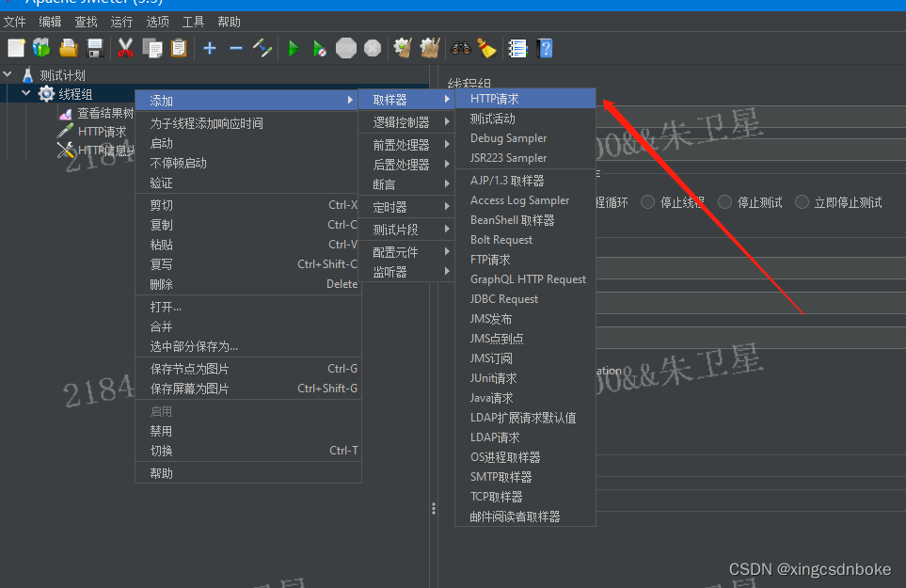The image size is (906, 588).
Task: Choose TCP取样器 entry
Action: pyautogui.click(x=525, y=497)
